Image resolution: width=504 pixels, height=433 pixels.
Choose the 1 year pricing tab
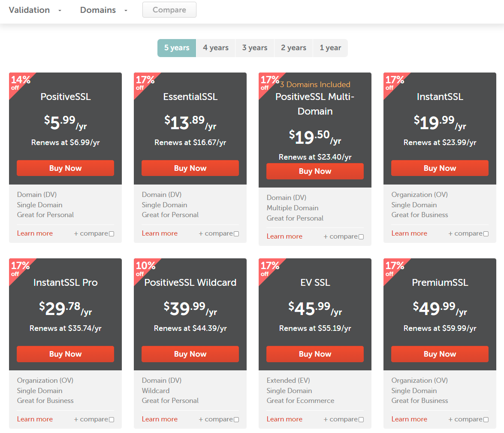coord(330,48)
